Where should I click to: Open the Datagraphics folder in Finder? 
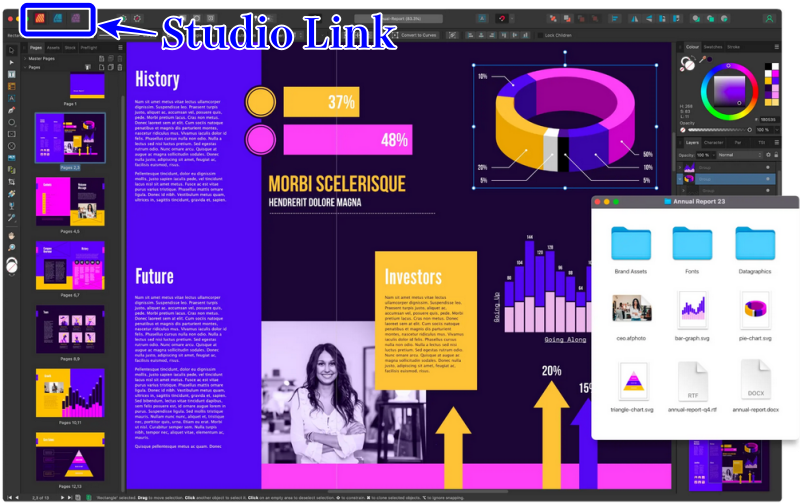755,250
